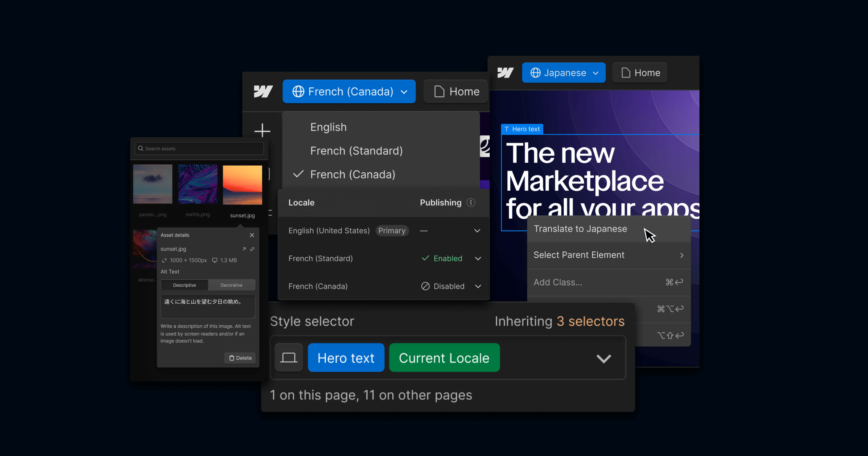Close the Asset details popup
Screen dimensions: 868x456
[252, 235]
